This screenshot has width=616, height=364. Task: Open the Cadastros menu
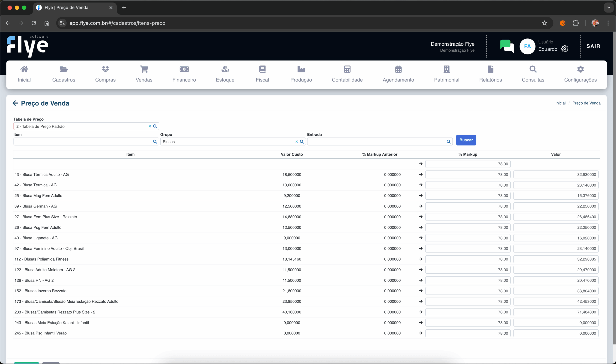(64, 74)
